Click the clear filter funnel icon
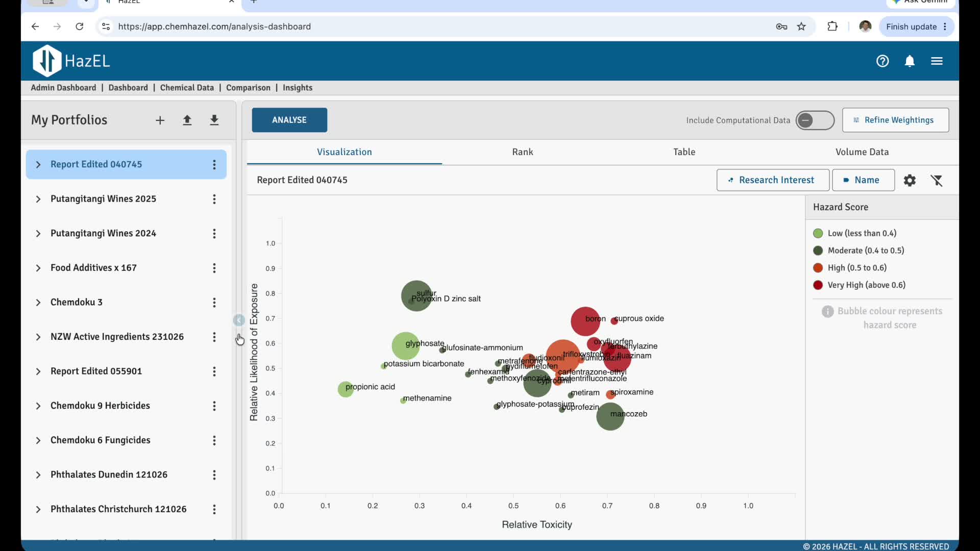The height and width of the screenshot is (551, 980). tap(937, 180)
